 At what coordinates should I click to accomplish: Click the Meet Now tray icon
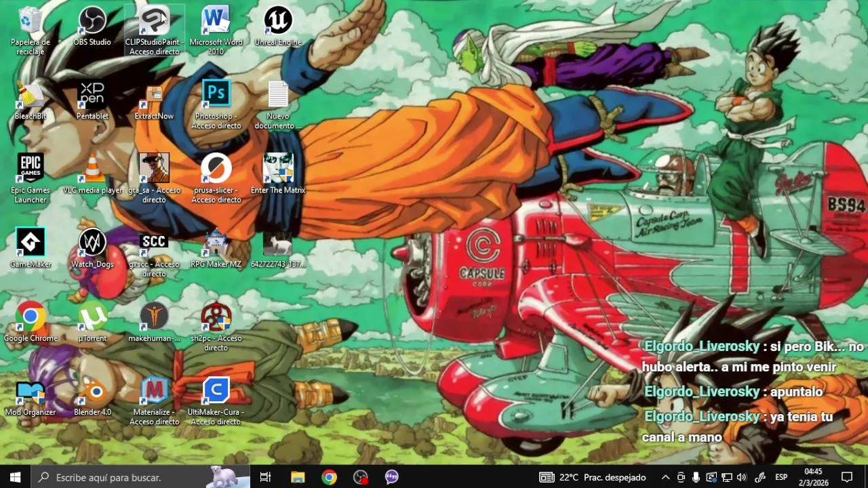pyautogui.click(x=681, y=477)
